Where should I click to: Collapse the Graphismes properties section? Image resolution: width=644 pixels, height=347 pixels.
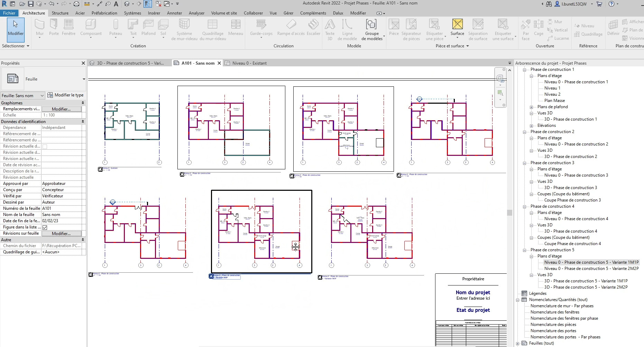tap(83, 103)
